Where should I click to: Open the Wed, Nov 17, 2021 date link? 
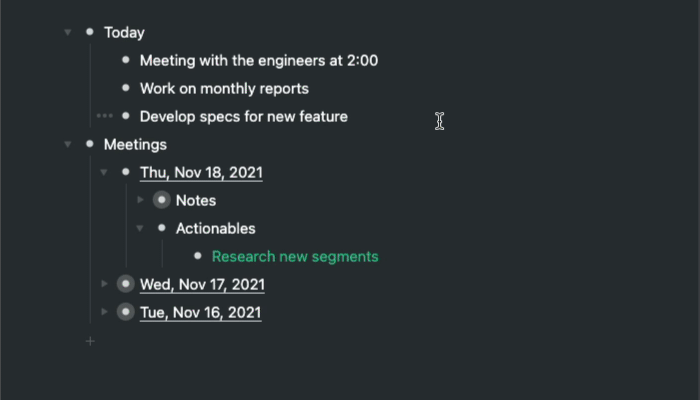coord(202,284)
